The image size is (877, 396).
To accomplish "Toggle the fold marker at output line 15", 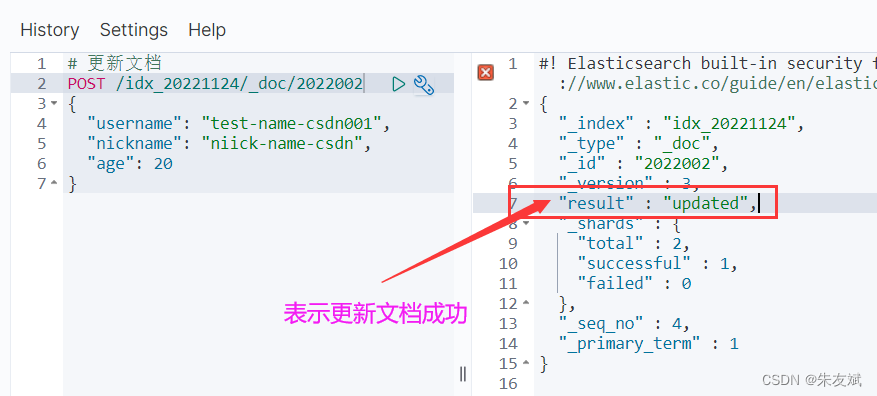I will (526, 363).
